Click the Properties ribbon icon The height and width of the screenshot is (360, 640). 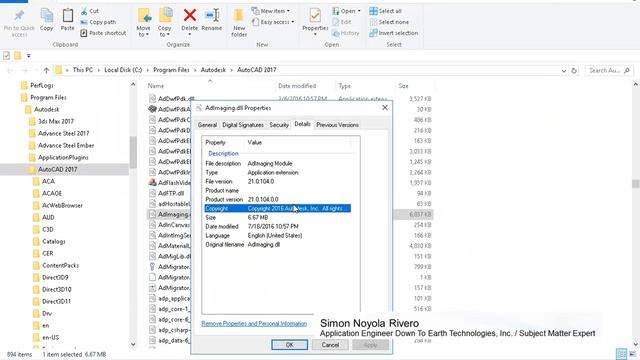315,16
